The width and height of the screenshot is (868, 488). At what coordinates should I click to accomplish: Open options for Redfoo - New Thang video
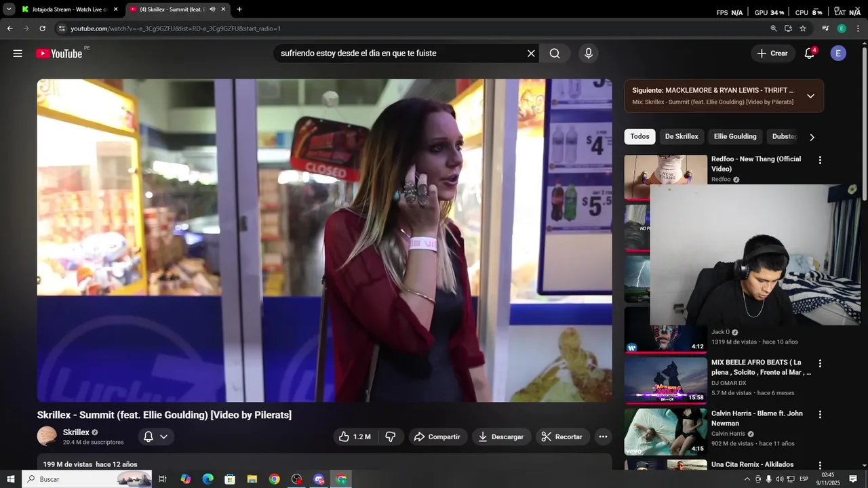pyautogui.click(x=820, y=161)
